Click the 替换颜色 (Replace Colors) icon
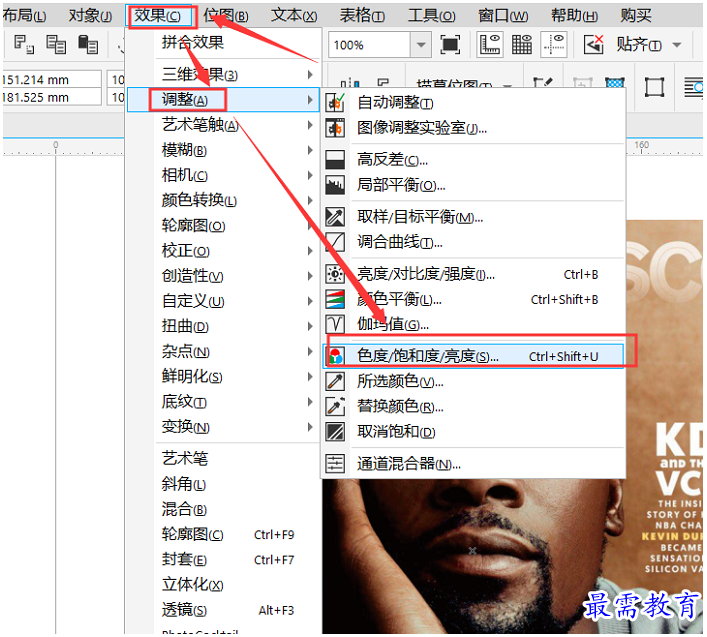 coord(335,407)
